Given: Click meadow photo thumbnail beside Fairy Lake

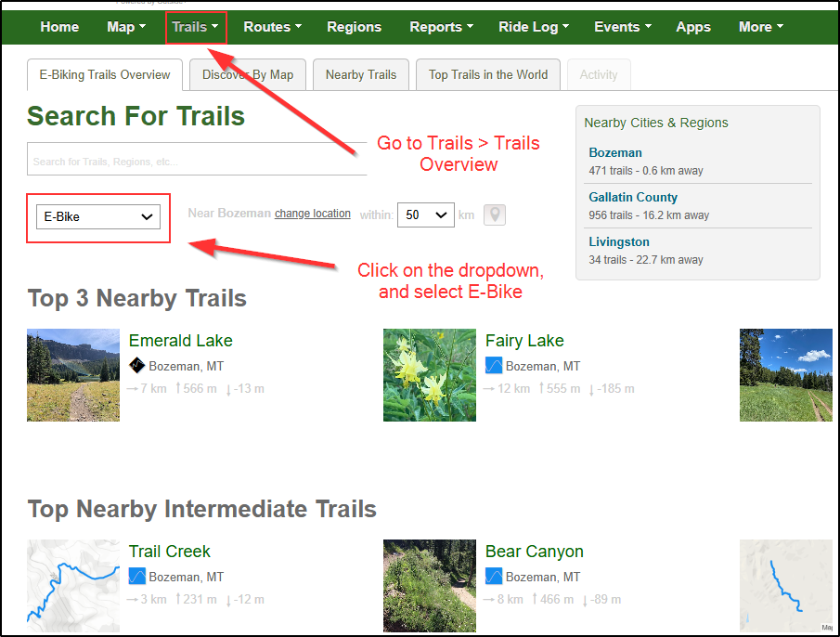Looking at the screenshot, I should point(786,375).
